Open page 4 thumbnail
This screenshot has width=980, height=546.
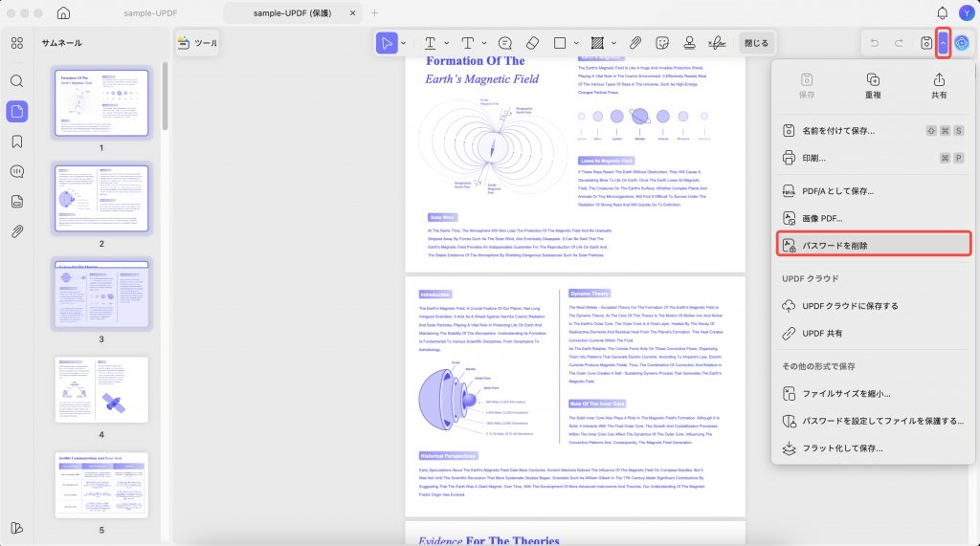(x=101, y=390)
